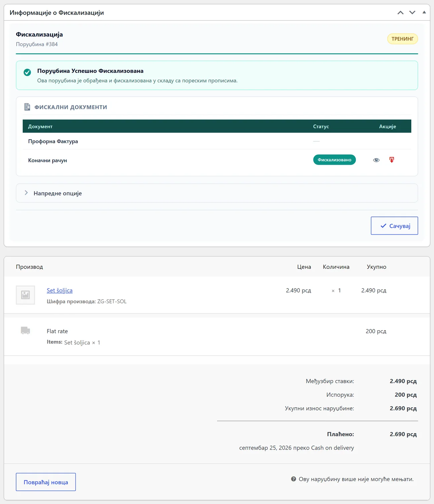Click the Међузбир ставки label
The image size is (434, 504).
coord(330,381)
